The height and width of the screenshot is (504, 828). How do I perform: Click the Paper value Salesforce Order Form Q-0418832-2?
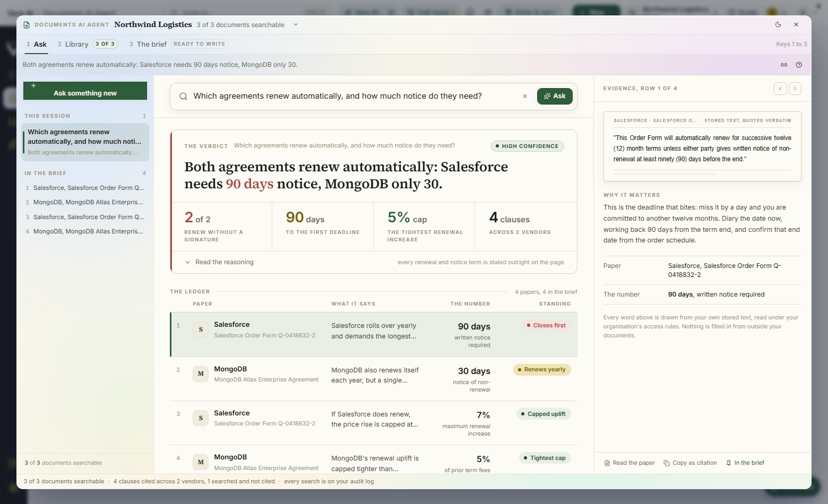[x=724, y=270]
